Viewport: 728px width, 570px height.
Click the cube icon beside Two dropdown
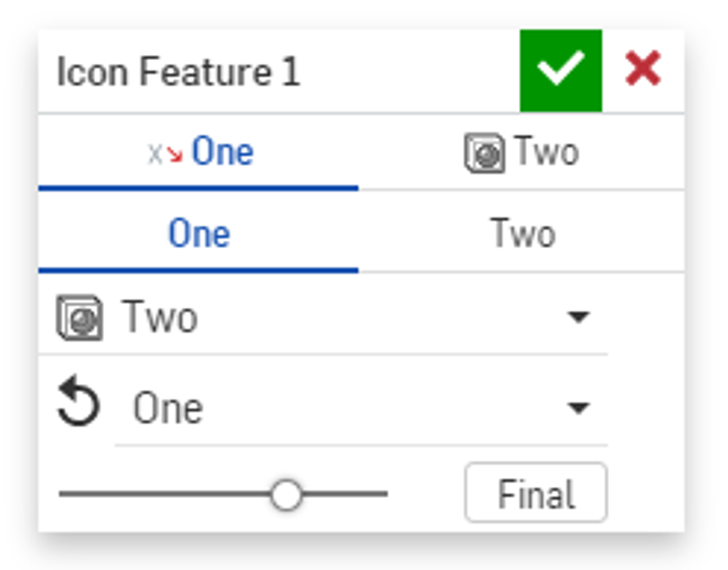click(80, 317)
